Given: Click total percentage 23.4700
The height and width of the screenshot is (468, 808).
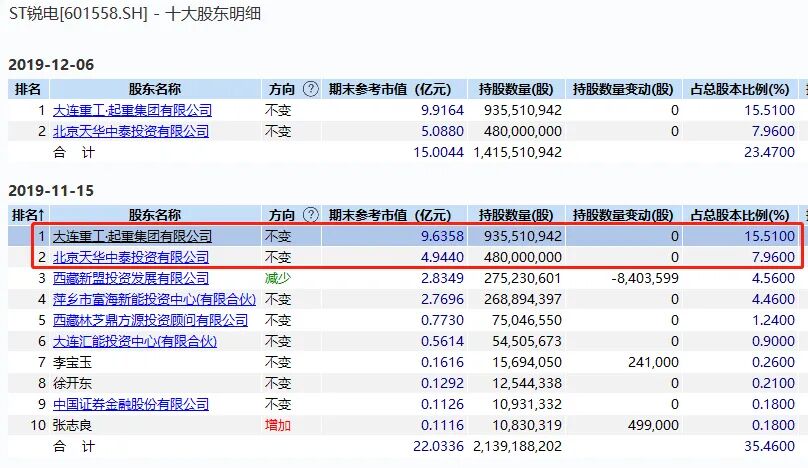Looking at the screenshot, I should click(769, 153).
